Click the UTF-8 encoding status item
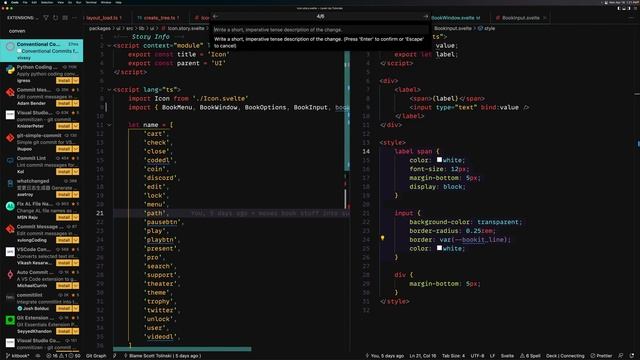 477,356
